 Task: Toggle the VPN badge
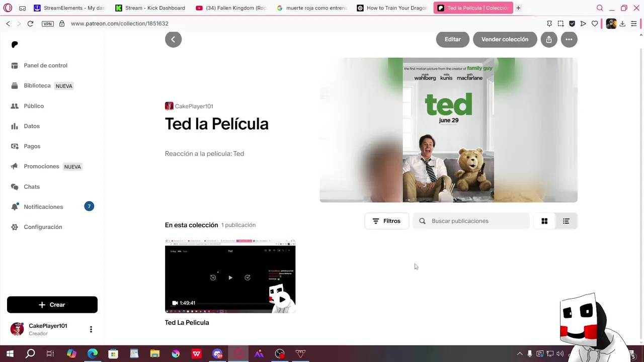pos(48,24)
